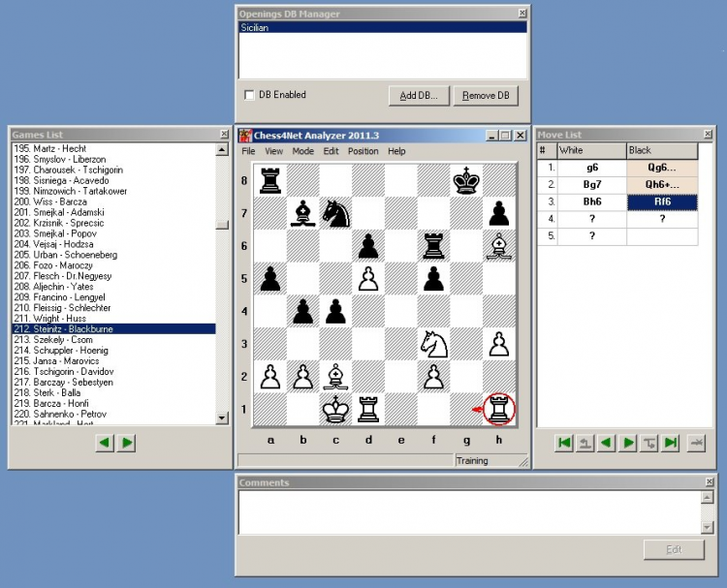Viewport: 727px width, 588px height.
Task: Go to next game in Games List
Action: [127, 443]
